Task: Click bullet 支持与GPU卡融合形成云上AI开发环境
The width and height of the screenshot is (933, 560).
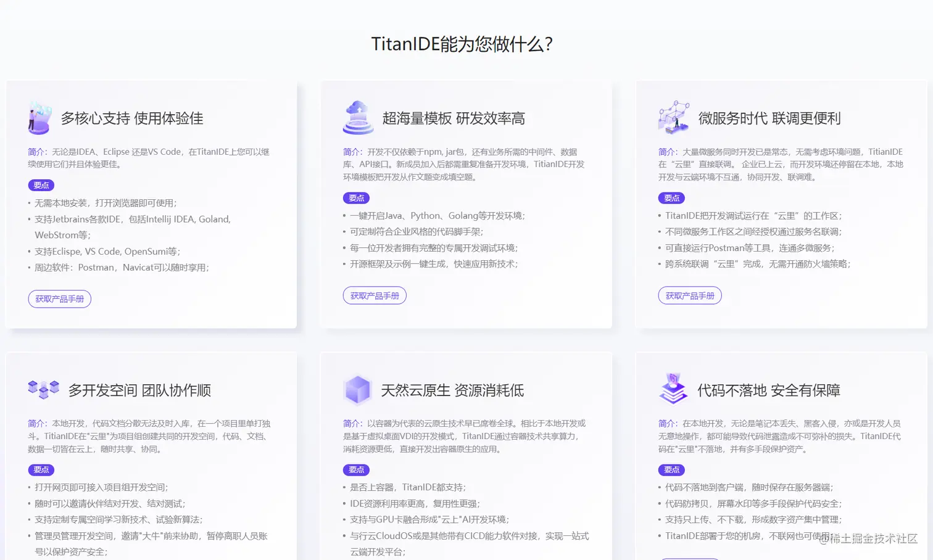Action: pyautogui.click(x=429, y=520)
